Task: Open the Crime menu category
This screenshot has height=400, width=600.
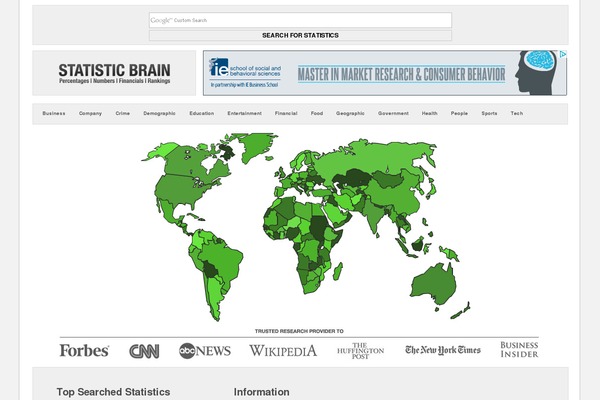Action: 122,113
